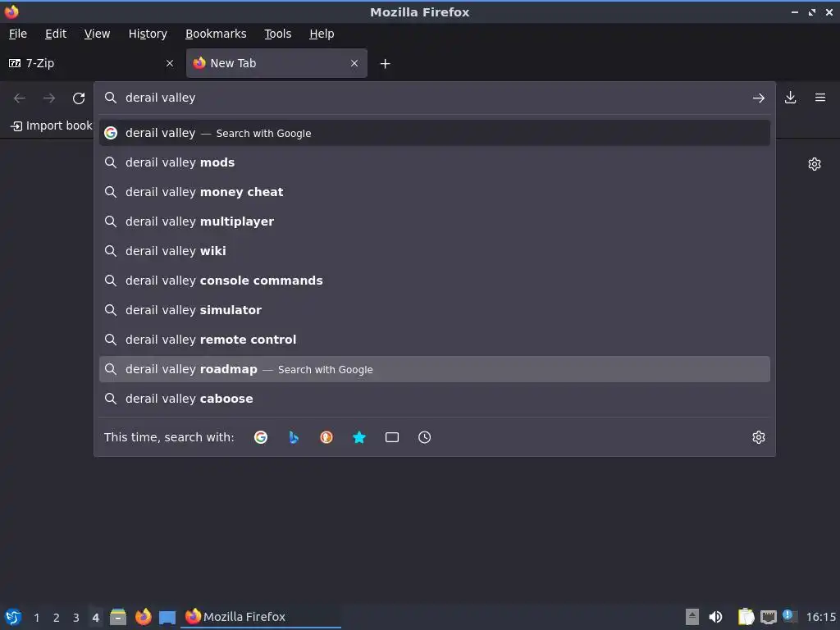This screenshot has height=630, width=840.
Task: Click the removable media eject tray icon
Action: pyautogui.click(x=692, y=617)
